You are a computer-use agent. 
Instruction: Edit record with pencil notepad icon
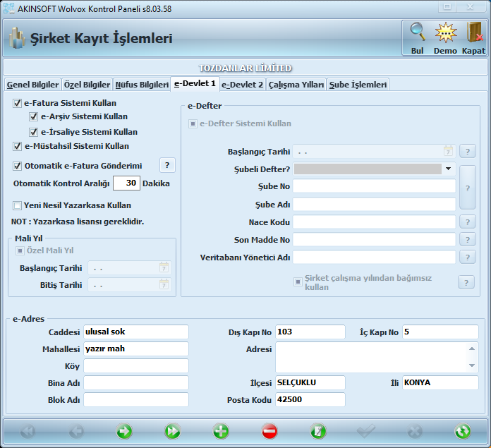coord(318,431)
